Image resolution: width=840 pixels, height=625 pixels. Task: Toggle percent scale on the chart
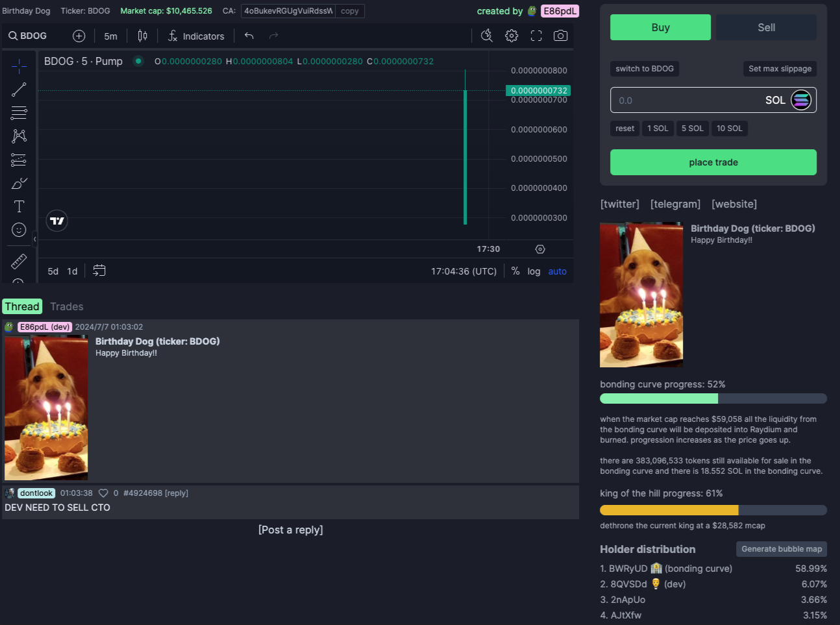(x=515, y=271)
